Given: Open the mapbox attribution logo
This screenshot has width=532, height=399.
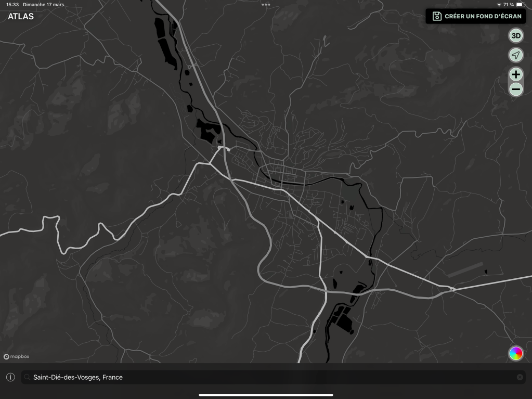Looking at the screenshot, I should click(17, 357).
